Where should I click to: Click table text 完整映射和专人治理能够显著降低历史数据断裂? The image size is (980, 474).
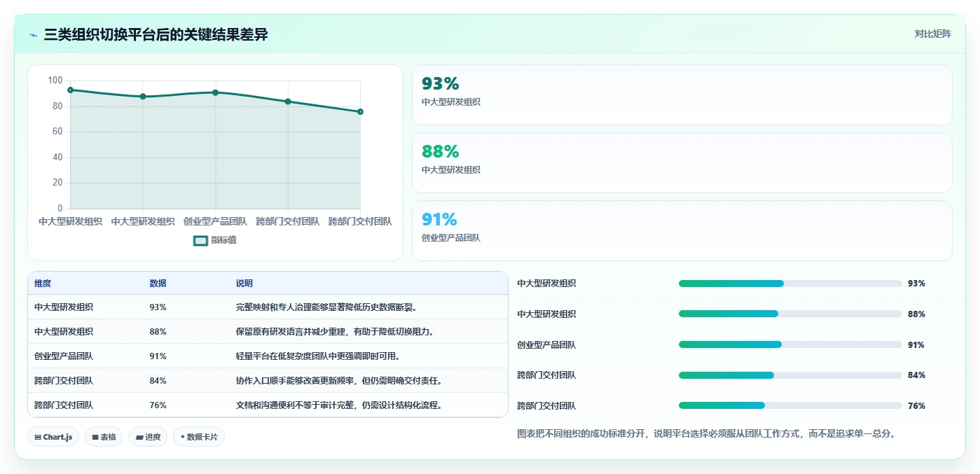pyautogui.click(x=327, y=307)
